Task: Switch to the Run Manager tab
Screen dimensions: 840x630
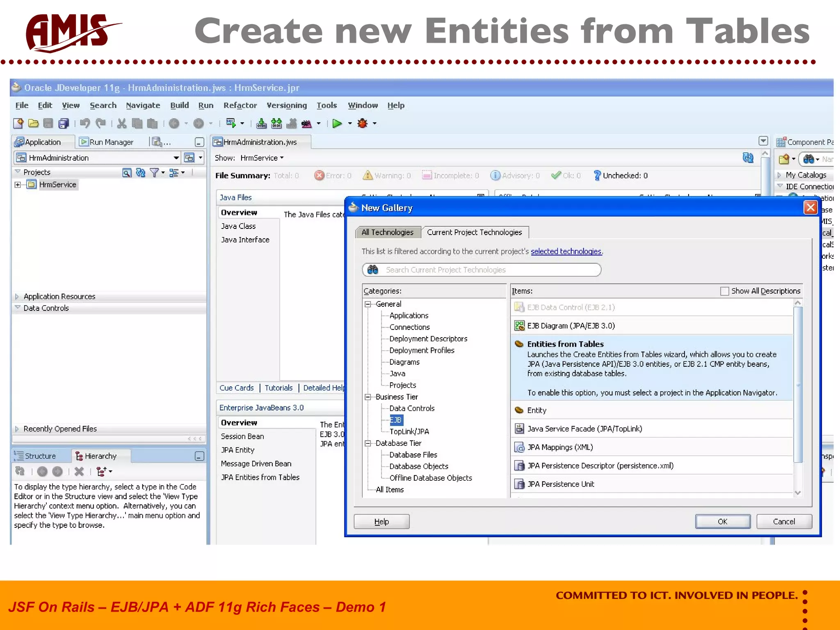Action: 107,142
